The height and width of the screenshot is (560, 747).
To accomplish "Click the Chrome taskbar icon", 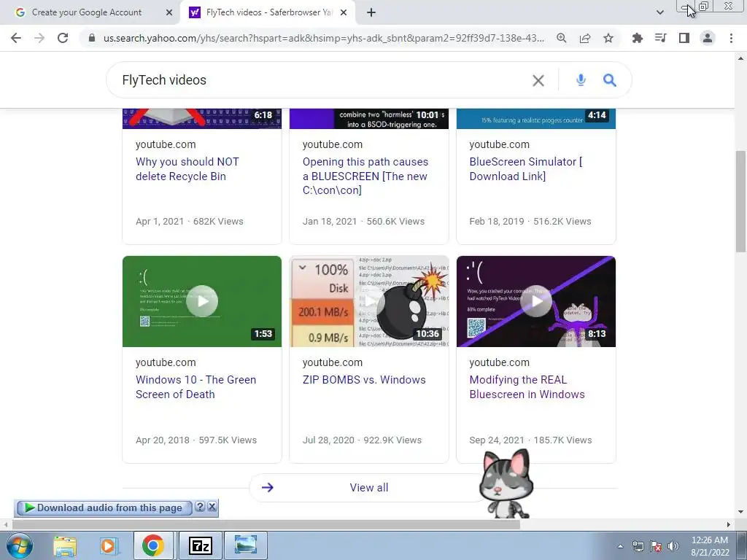I will (153, 545).
